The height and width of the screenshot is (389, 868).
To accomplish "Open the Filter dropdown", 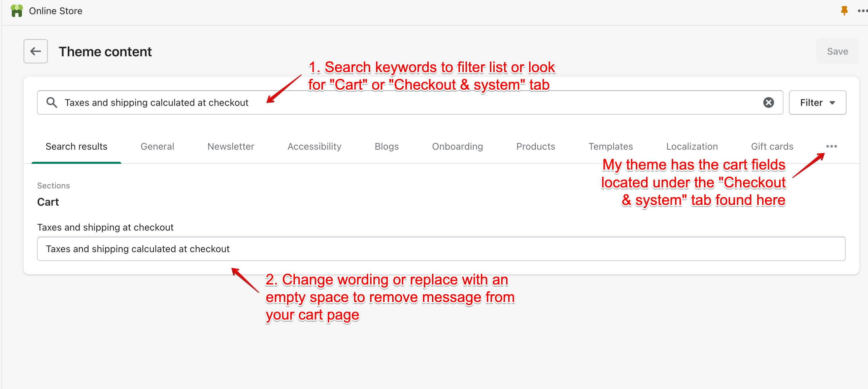I will [817, 102].
